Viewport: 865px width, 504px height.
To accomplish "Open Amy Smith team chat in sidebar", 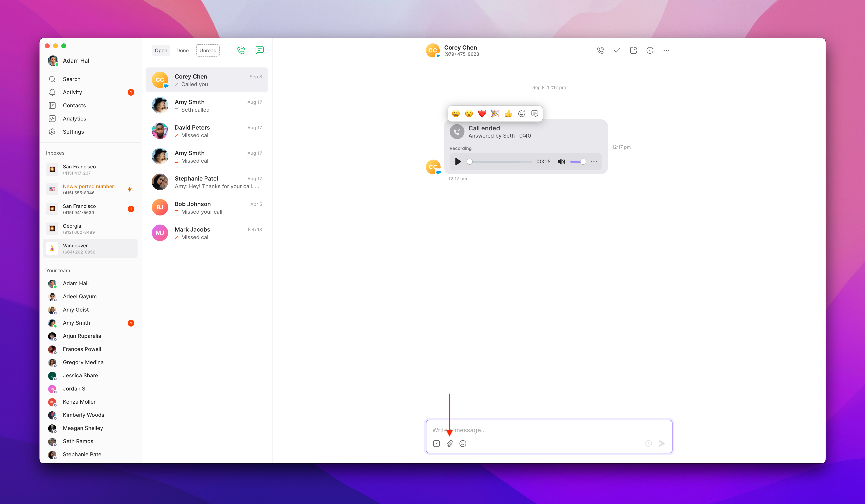I will pyautogui.click(x=90, y=323).
